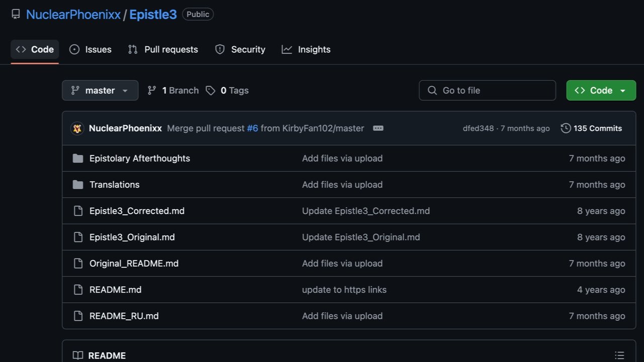This screenshot has height=362, width=644.
Task: Open README.md file
Action: (x=116, y=290)
